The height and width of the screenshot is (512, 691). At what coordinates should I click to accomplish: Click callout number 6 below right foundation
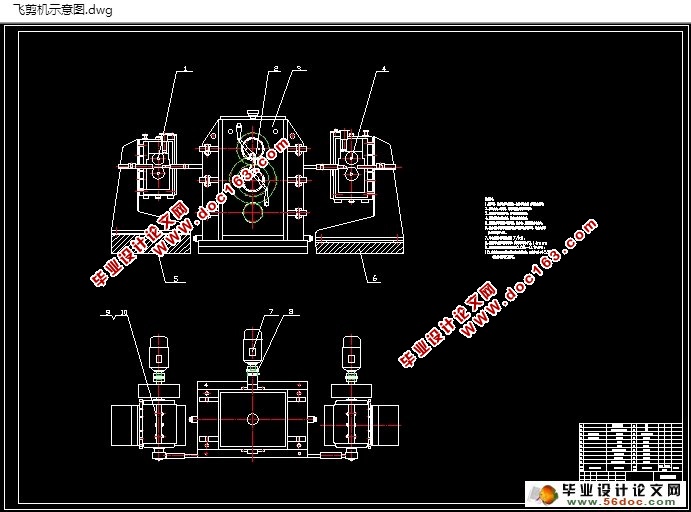click(x=375, y=278)
